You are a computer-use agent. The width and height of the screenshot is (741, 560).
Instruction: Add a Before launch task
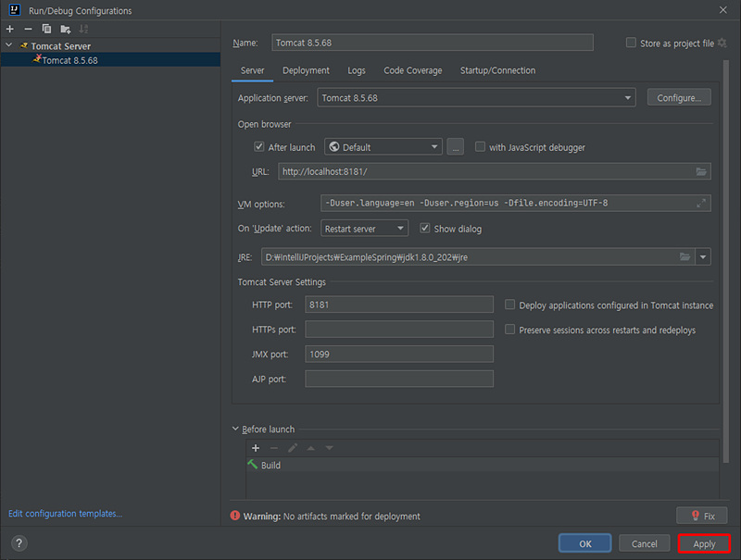click(256, 448)
